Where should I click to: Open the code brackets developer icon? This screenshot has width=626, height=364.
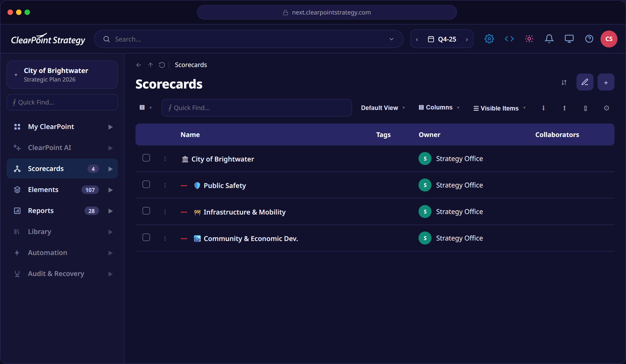tap(509, 39)
